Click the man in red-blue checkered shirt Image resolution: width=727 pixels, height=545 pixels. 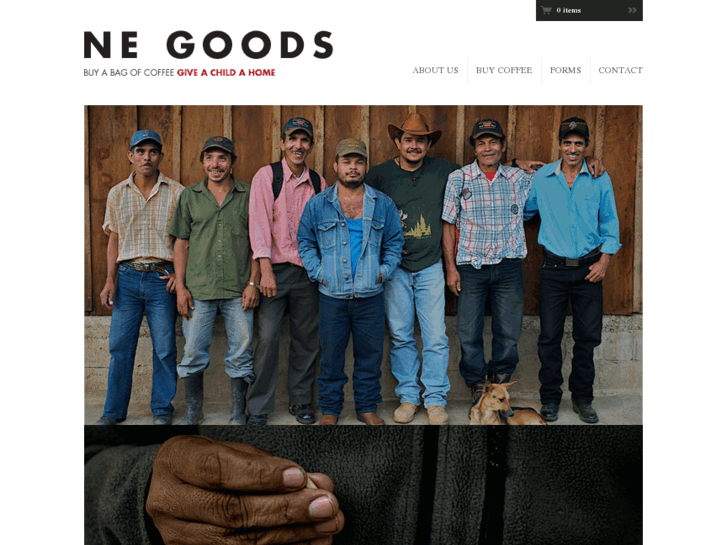point(487,260)
